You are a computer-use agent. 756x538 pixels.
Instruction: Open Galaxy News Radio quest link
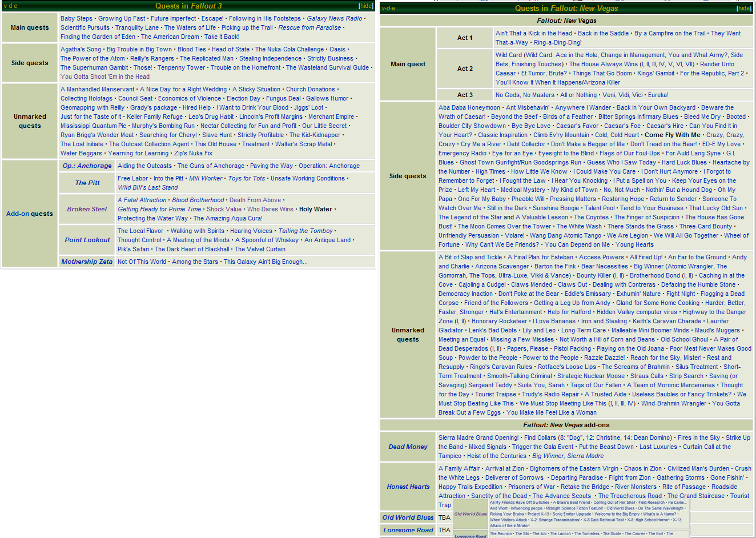[335, 18]
